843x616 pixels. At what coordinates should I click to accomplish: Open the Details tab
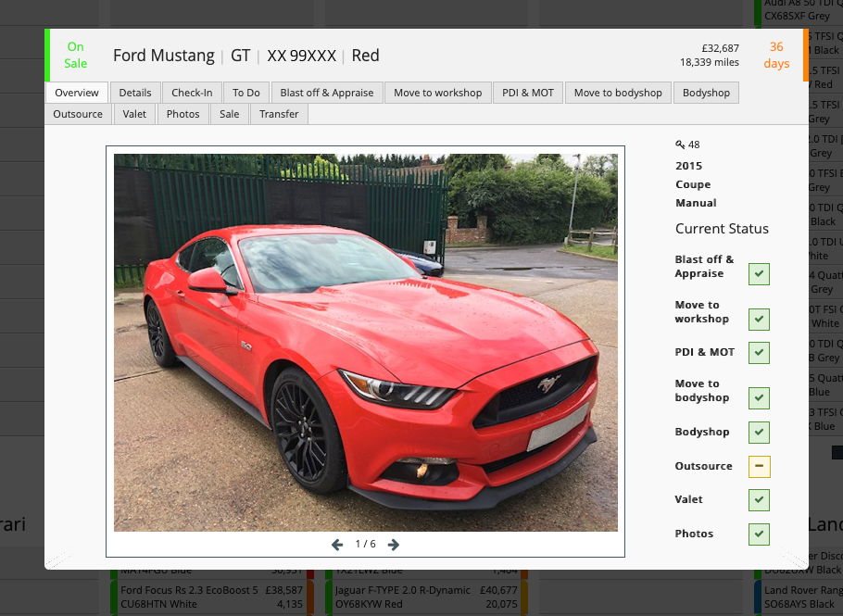[x=135, y=93]
